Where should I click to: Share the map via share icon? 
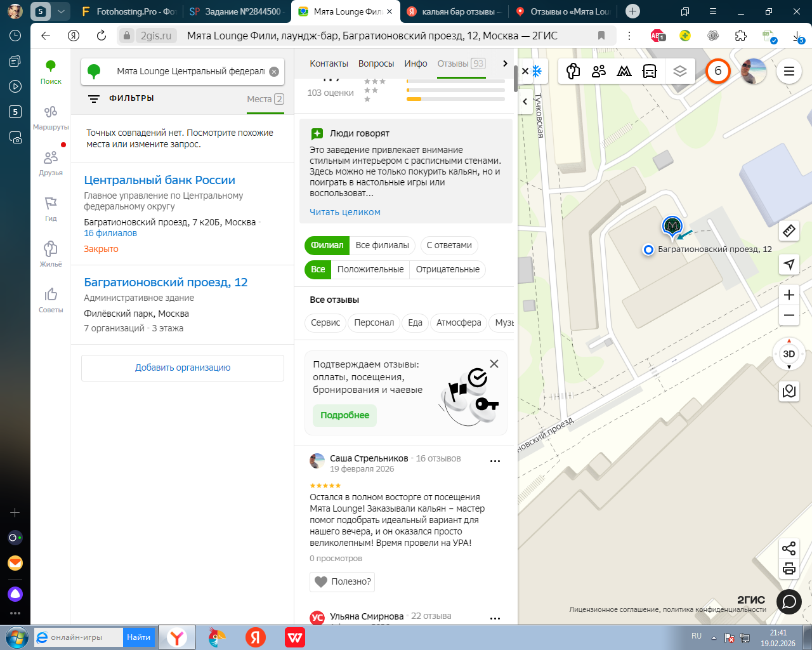(x=789, y=548)
